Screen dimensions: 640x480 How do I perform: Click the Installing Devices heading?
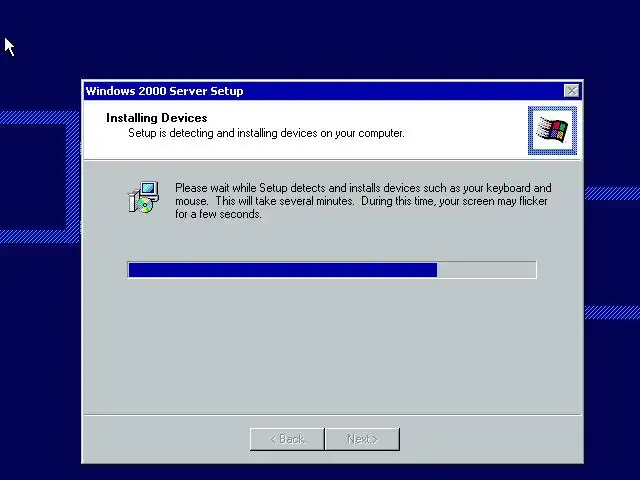[157, 118]
